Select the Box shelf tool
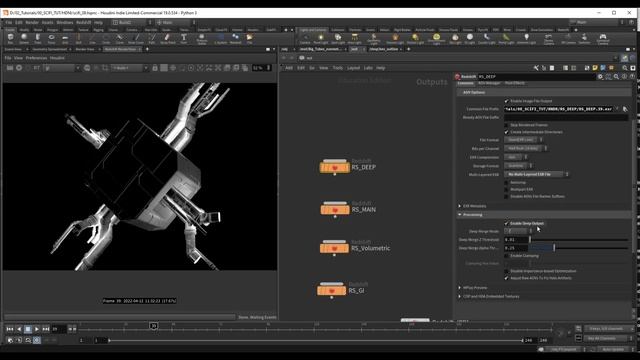The width and height of the screenshot is (640, 360). (x=10, y=38)
